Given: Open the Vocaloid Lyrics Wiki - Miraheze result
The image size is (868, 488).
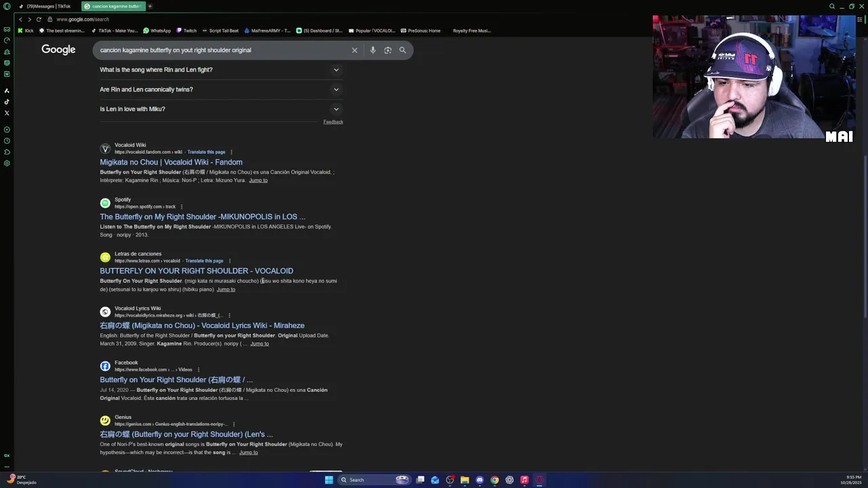Looking at the screenshot, I should (x=202, y=325).
